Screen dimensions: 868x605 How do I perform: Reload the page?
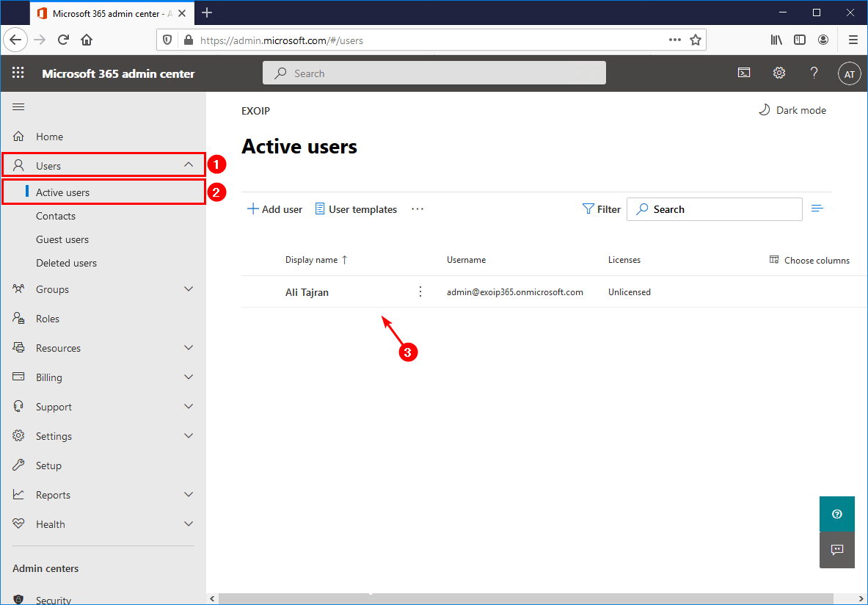(63, 40)
